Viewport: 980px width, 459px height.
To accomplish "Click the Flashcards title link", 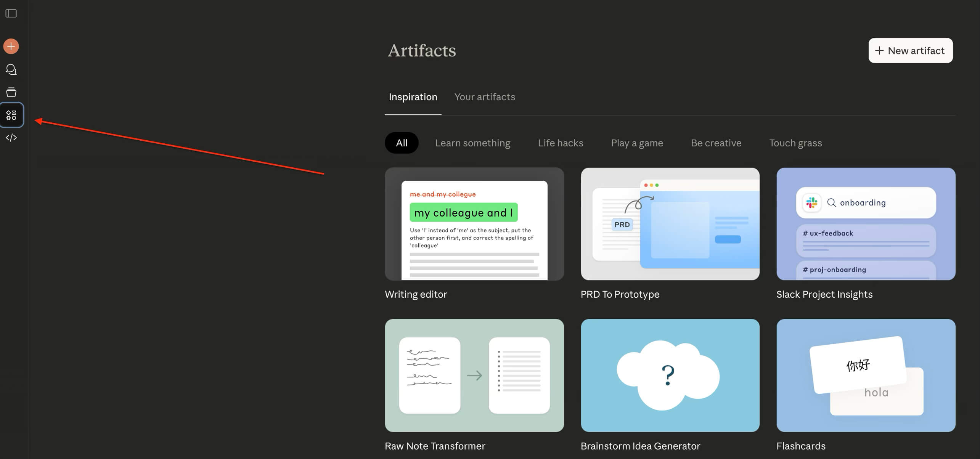I will point(800,446).
